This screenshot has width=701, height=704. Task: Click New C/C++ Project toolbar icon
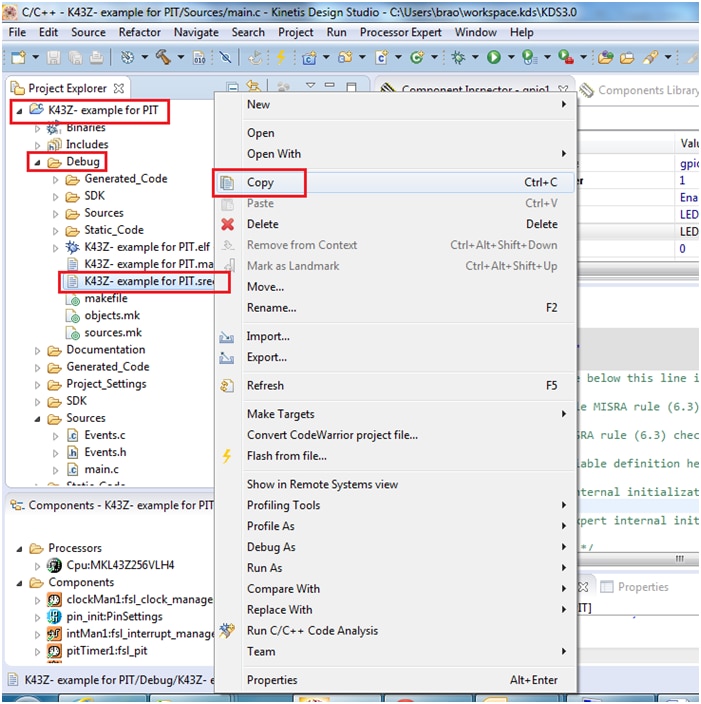(309, 57)
